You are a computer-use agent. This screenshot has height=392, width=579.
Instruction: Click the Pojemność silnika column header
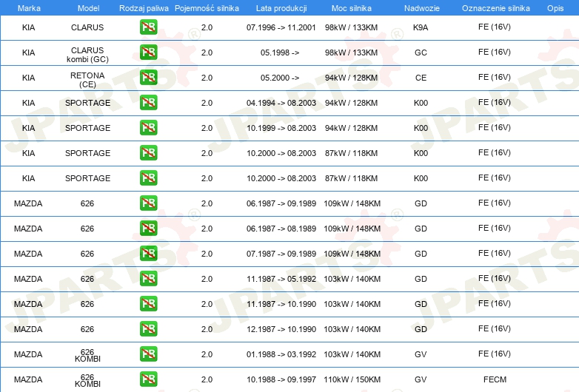[207, 8]
